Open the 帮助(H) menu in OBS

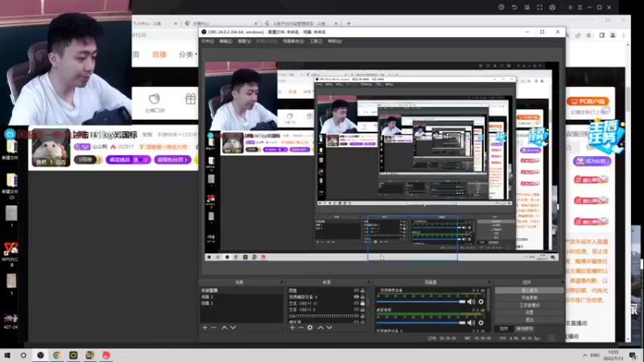tap(335, 42)
